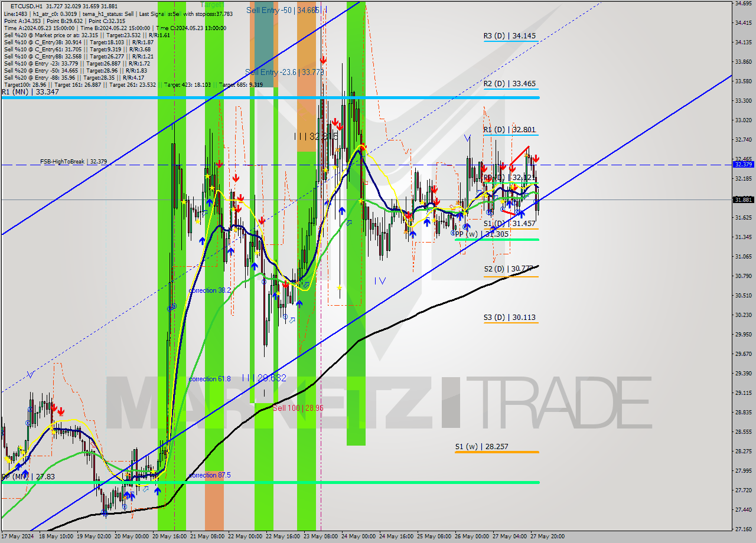Click the '26 May 00:00' time label

coord(472,537)
